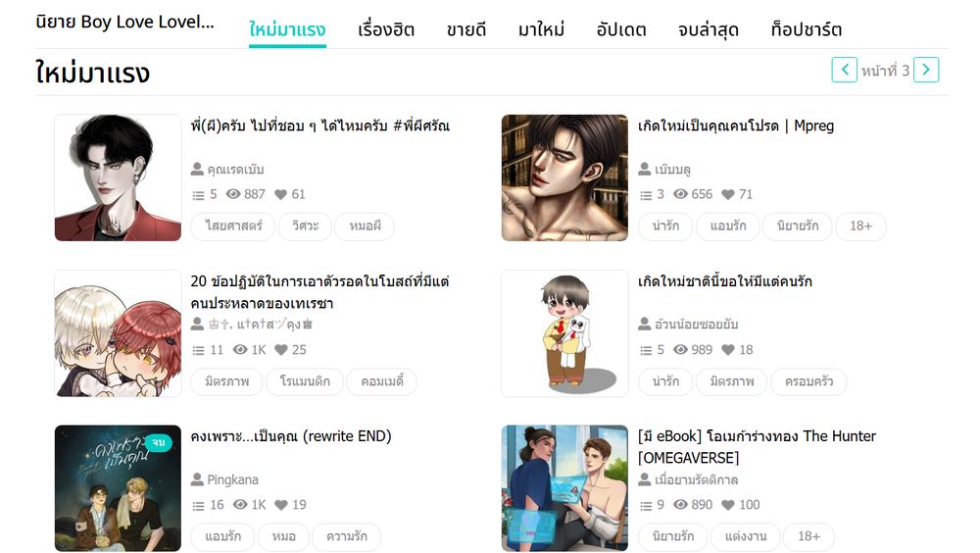Click the heart icon showing 100 likes
The height and width of the screenshot is (553, 980).
[x=727, y=505]
